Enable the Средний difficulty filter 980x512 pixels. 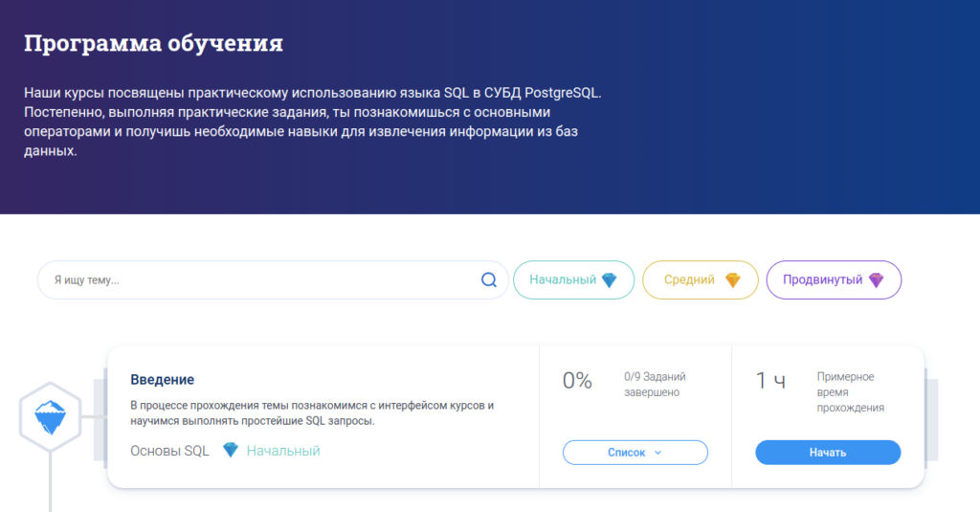coord(700,280)
